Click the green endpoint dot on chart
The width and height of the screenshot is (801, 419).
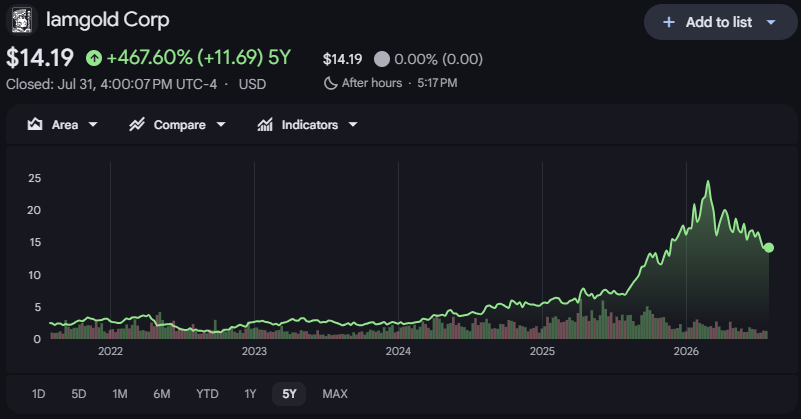[769, 248]
